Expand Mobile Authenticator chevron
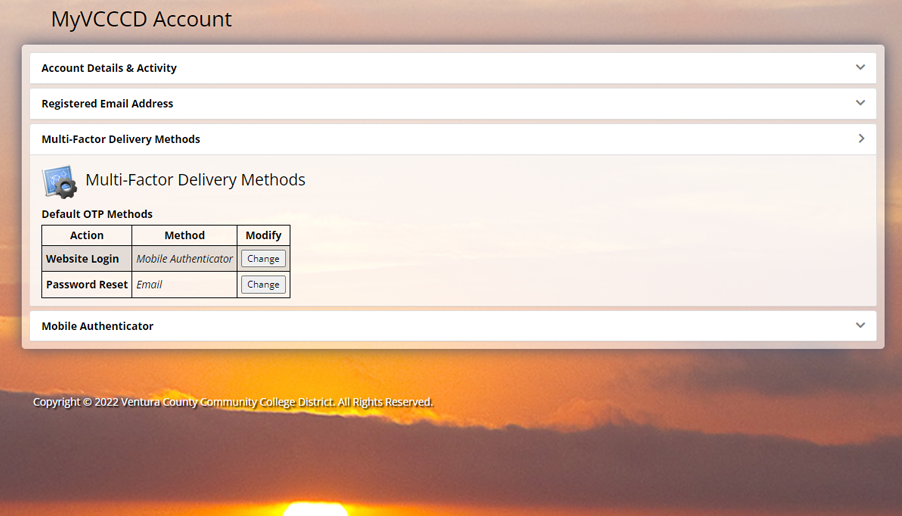Image resolution: width=902 pixels, height=516 pixels. pos(860,325)
